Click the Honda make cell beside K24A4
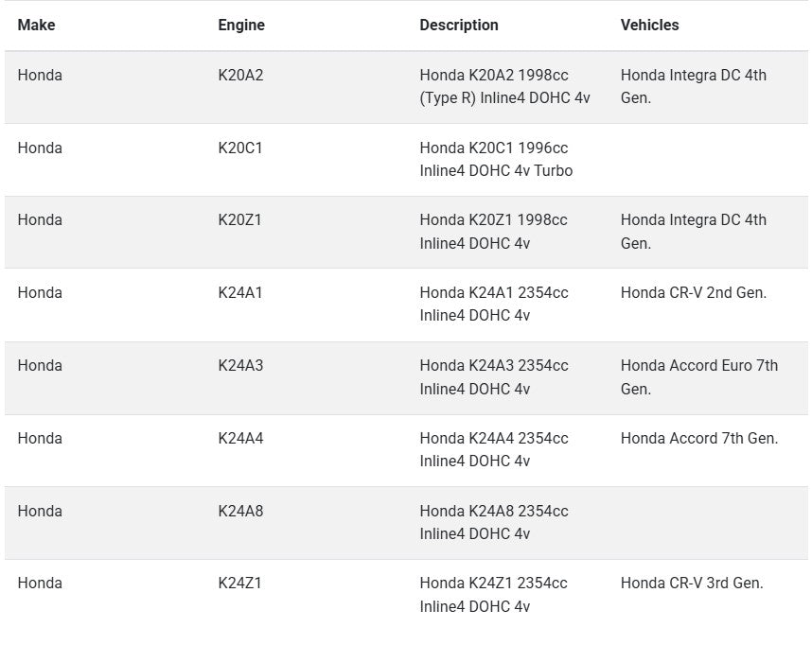 (40, 439)
